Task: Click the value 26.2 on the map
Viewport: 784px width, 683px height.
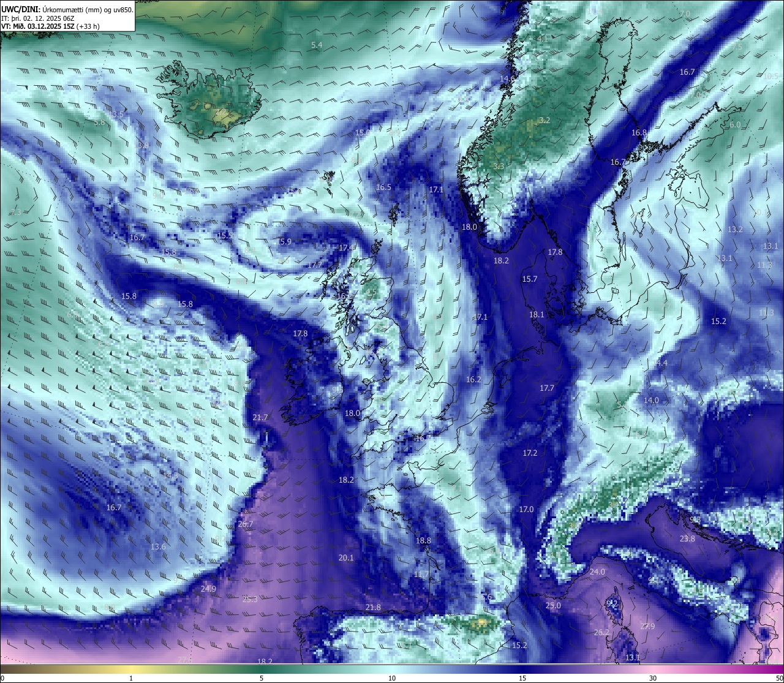Action: point(601,633)
